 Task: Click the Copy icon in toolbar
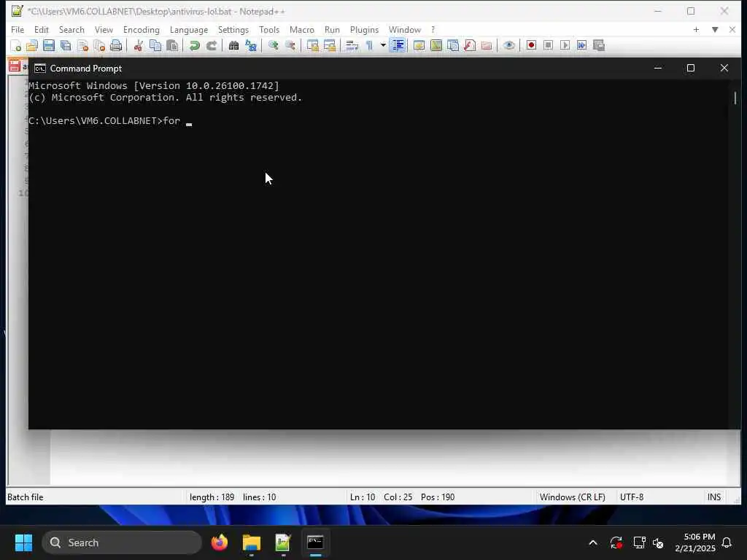click(x=155, y=46)
